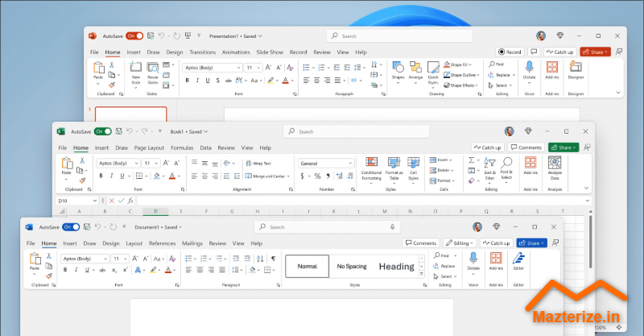The width and height of the screenshot is (644, 336).
Task: Click Paste in the Word ribbon
Action: 35,263
